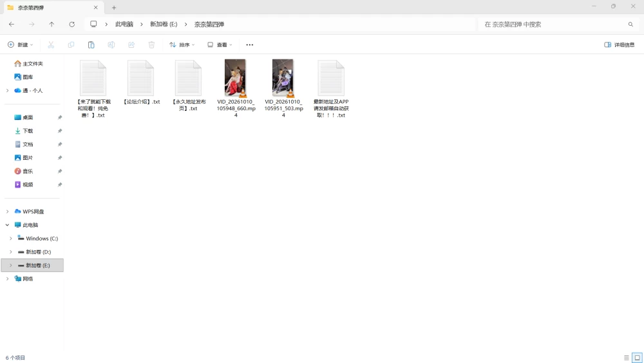Viewport: 644px width, 363px height.
Task: Select 视频 in quick access
Action: pyautogui.click(x=24, y=184)
